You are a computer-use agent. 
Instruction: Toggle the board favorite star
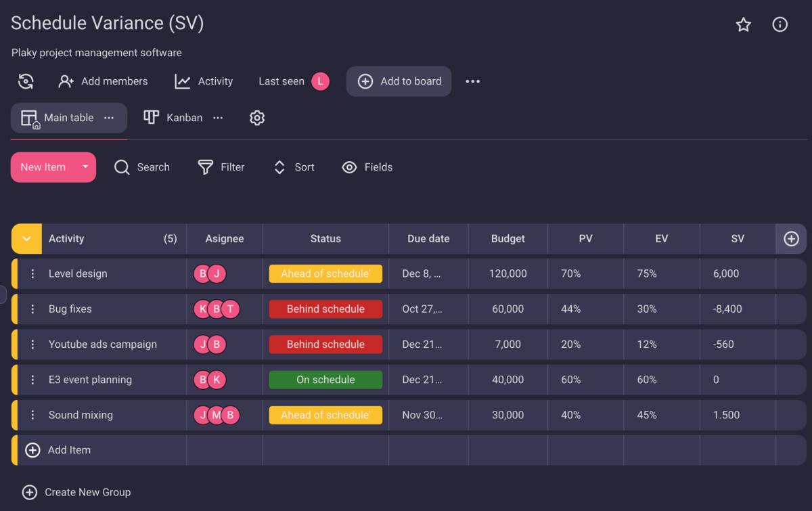[743, 24]
